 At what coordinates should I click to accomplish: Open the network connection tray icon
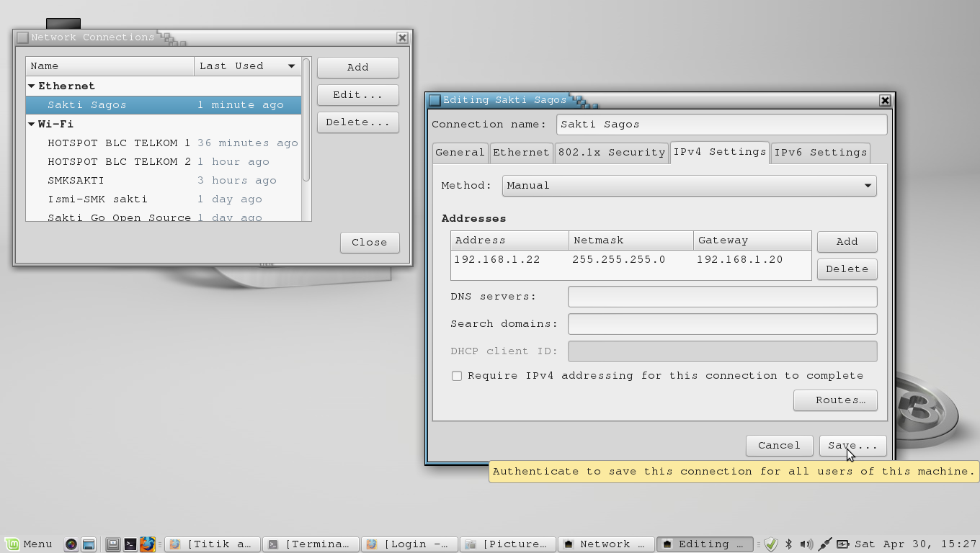tap(824, 544)
